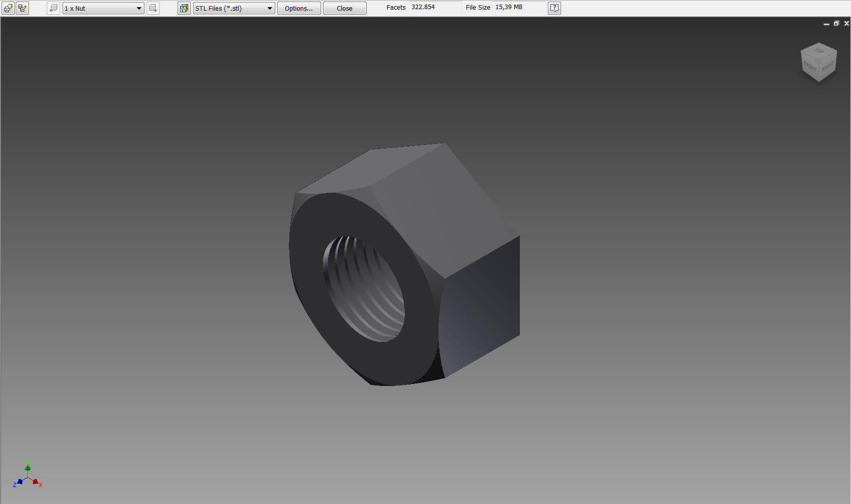Click the 3D box icon before STL Files

tap(184, 8)
